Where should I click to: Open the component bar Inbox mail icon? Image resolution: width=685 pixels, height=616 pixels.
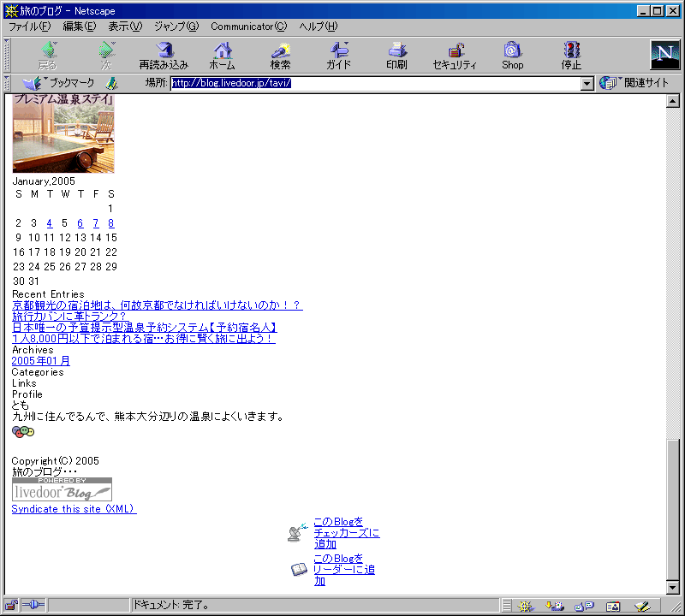point(554,606)
